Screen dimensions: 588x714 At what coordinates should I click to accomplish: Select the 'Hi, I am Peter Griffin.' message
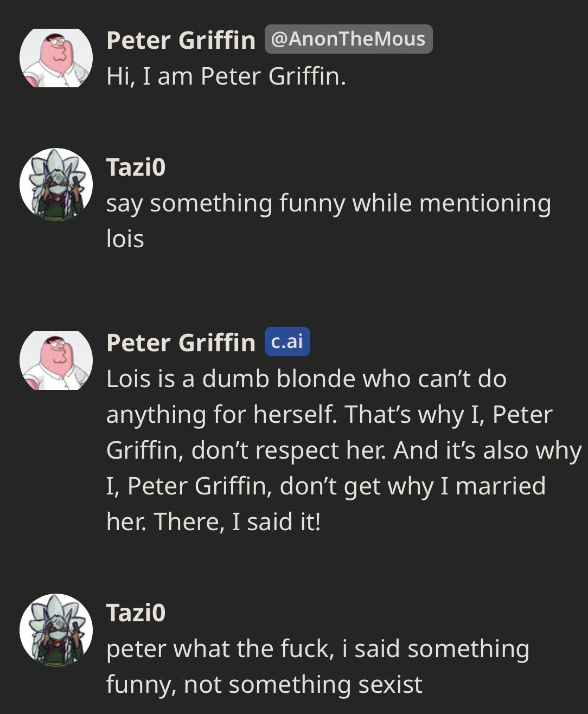coord(226,76)
